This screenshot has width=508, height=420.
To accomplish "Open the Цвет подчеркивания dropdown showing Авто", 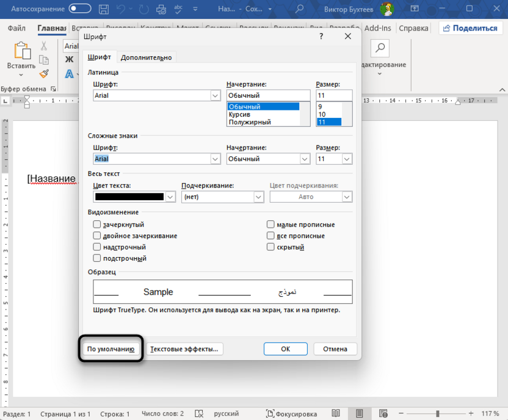I will (x=347, y=197).
